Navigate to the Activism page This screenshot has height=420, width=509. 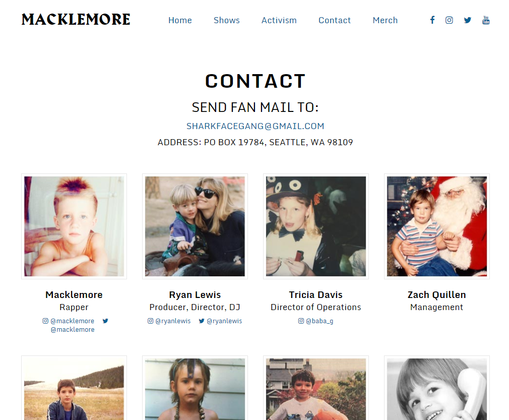pos(279,20)
